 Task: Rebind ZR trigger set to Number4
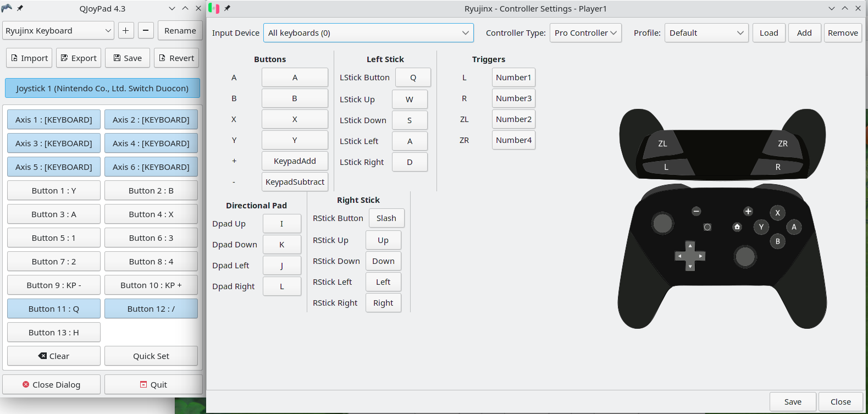pos(513,140)
